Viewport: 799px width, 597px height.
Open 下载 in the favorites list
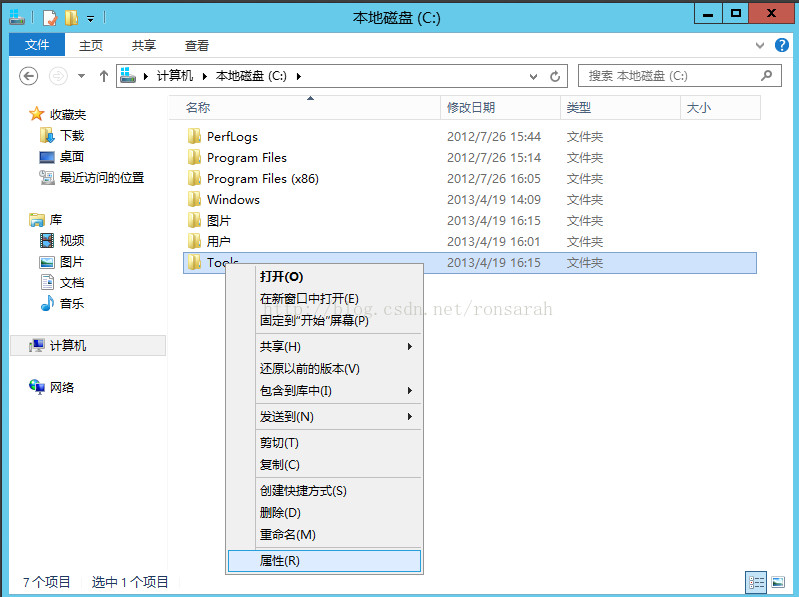[x=72, y=135]
